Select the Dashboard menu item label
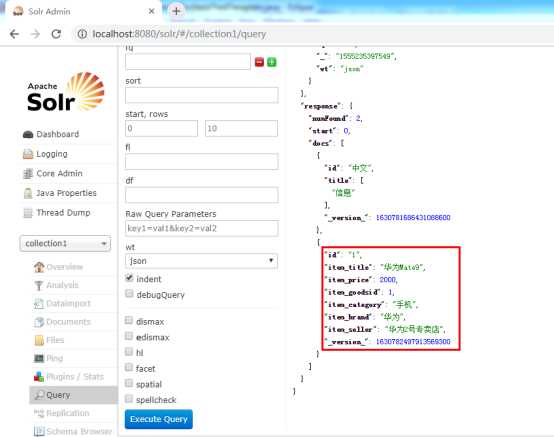The height and width of the screenshot is (437, 554). pos(58,134)
